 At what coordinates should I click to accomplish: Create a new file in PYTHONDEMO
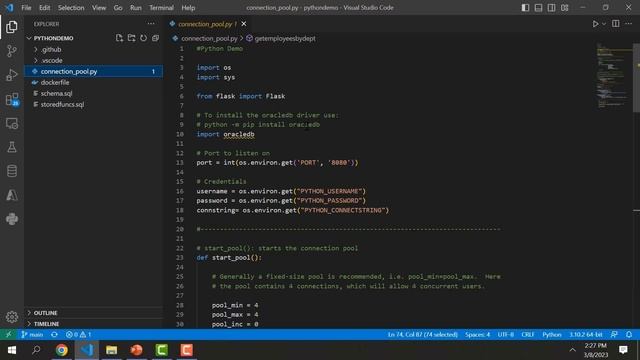pos(119,38)
